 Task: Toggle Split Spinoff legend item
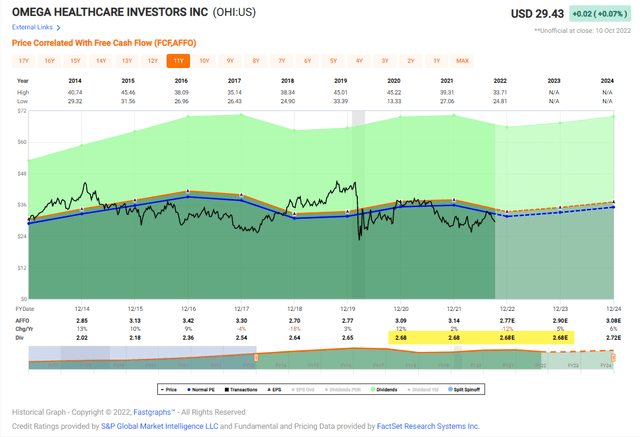coord(464,390)
